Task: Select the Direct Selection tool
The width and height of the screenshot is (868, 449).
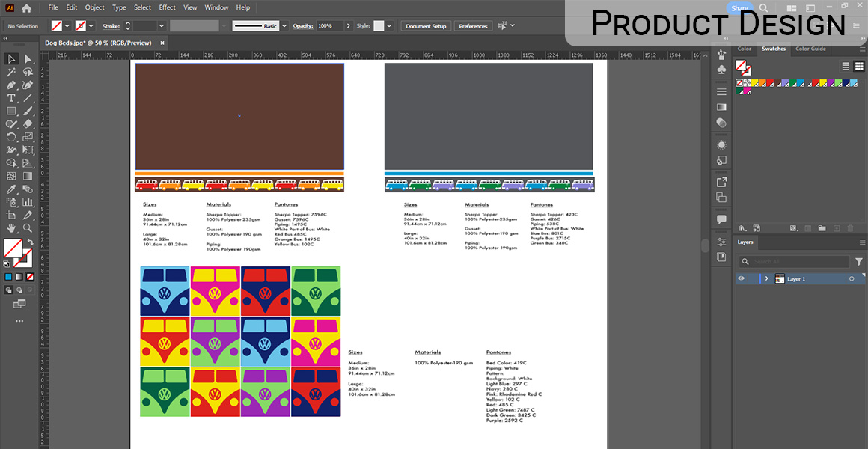Action: click(28, 59)
